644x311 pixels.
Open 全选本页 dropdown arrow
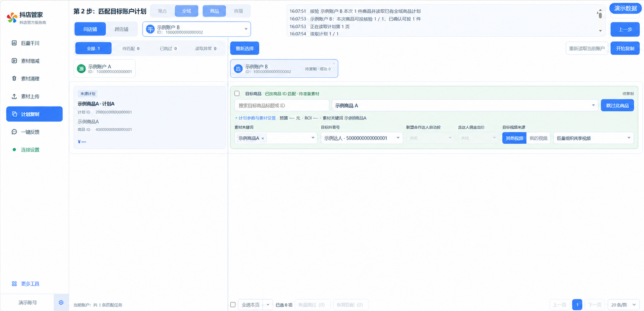click(268, 305)
